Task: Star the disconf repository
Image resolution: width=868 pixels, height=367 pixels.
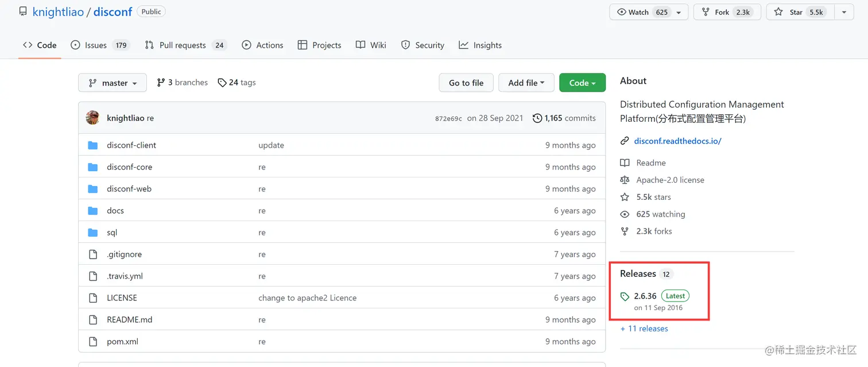Action: [x=800, y=12]
